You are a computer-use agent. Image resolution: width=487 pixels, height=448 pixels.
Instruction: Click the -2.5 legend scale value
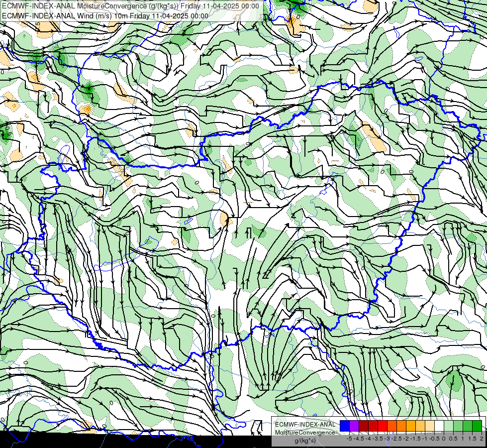coord(396,439)
